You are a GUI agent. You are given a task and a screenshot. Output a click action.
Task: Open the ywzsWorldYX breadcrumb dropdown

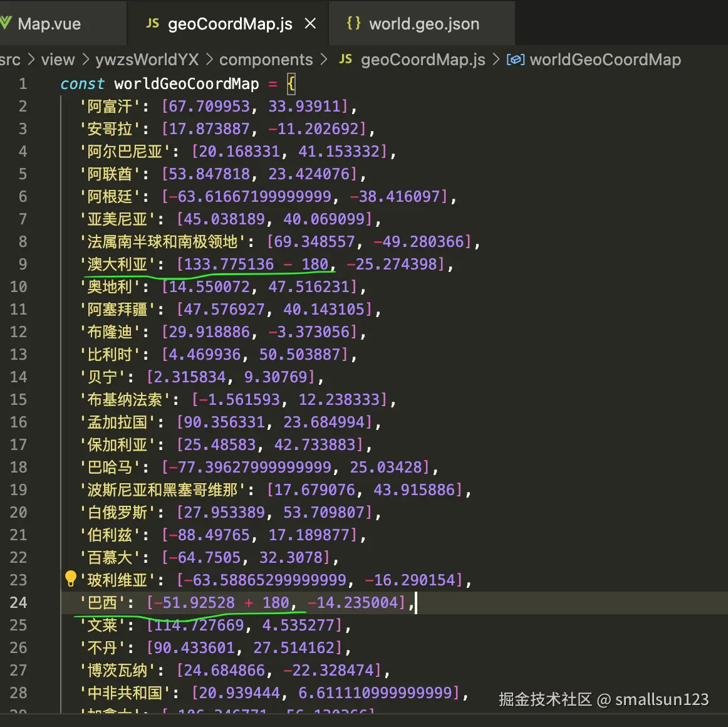click(147, 59)
